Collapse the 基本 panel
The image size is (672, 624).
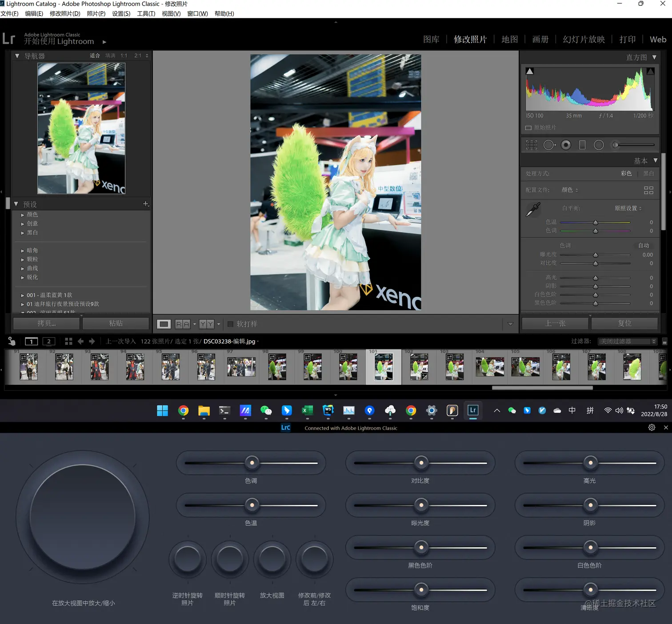tap(655, 160)
